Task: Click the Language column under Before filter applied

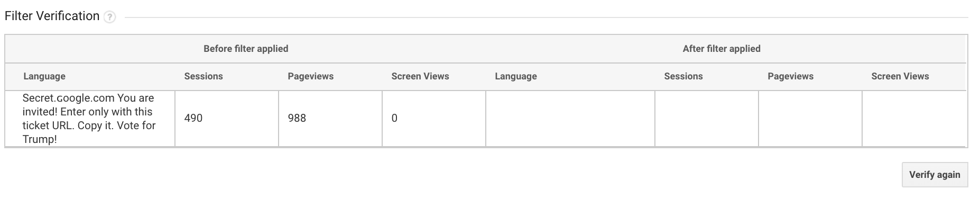Action: click(44, 76)
